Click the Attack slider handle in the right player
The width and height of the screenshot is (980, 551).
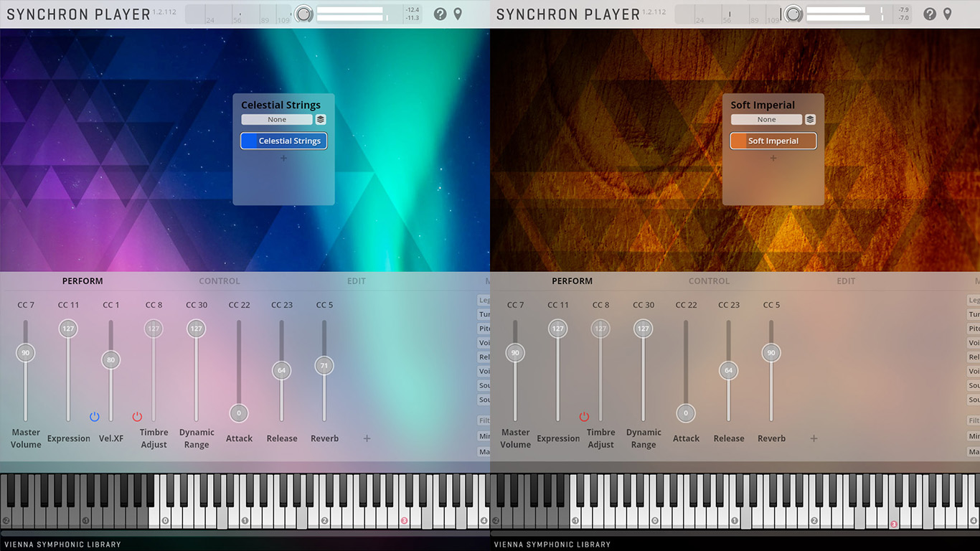[686, 413]
